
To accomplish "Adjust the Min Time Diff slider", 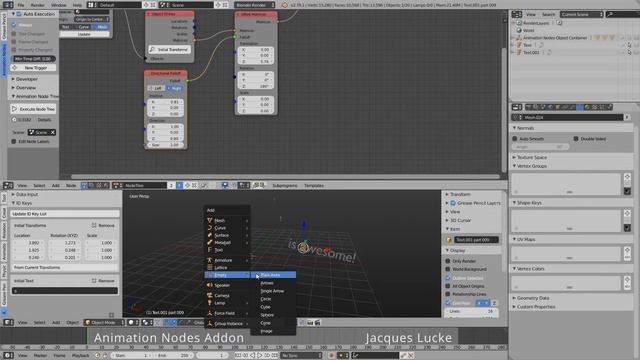I will coord(33,59).
